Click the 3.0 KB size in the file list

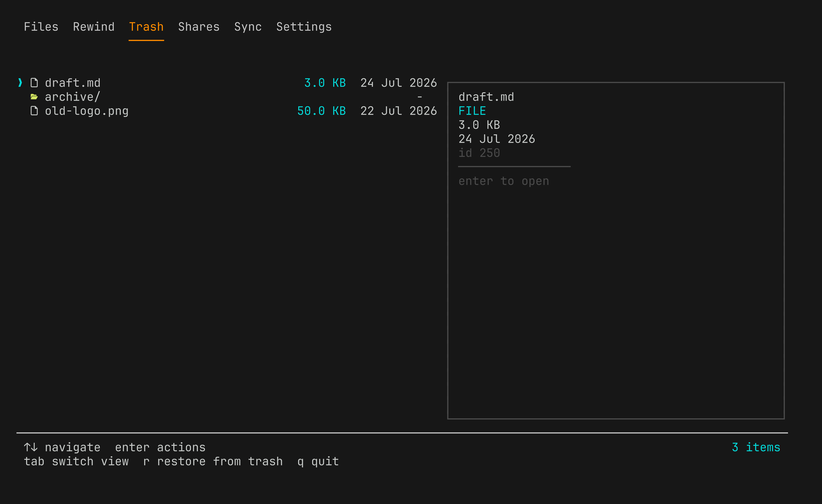coord(325,83)
